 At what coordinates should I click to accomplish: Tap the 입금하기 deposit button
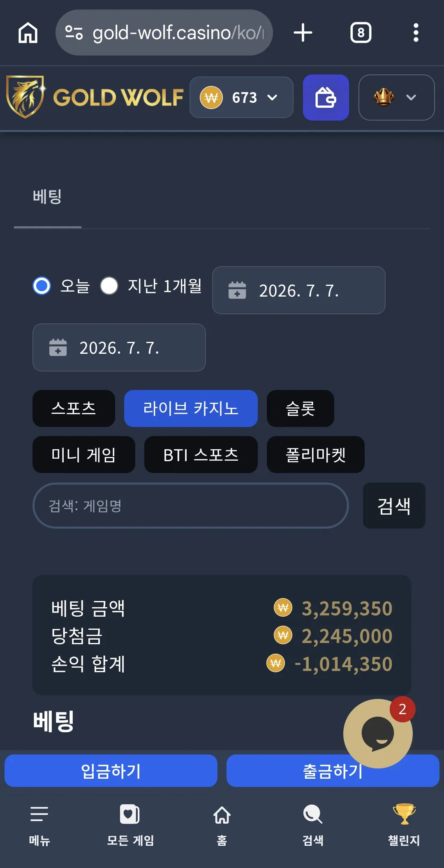111,771
